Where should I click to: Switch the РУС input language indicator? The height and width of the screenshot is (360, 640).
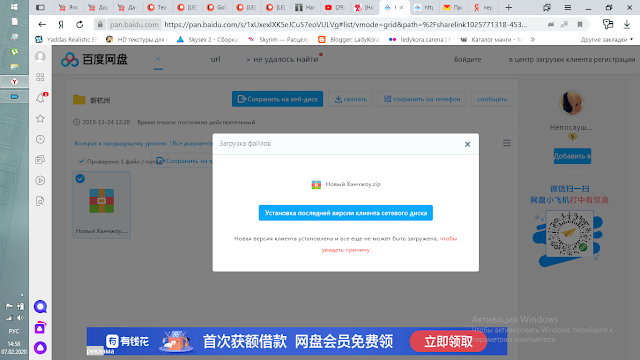pyautogui.click(x=14, y=331)
